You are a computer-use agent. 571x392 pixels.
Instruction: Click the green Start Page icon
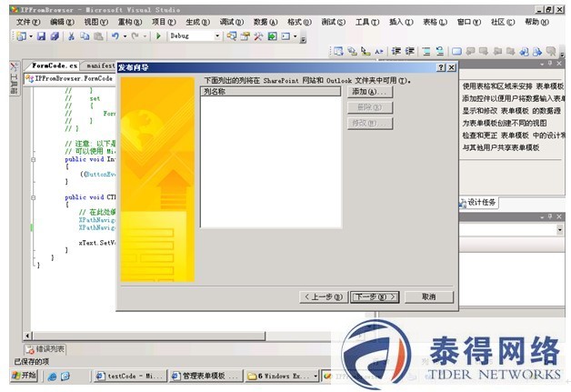tap(272, 36)
